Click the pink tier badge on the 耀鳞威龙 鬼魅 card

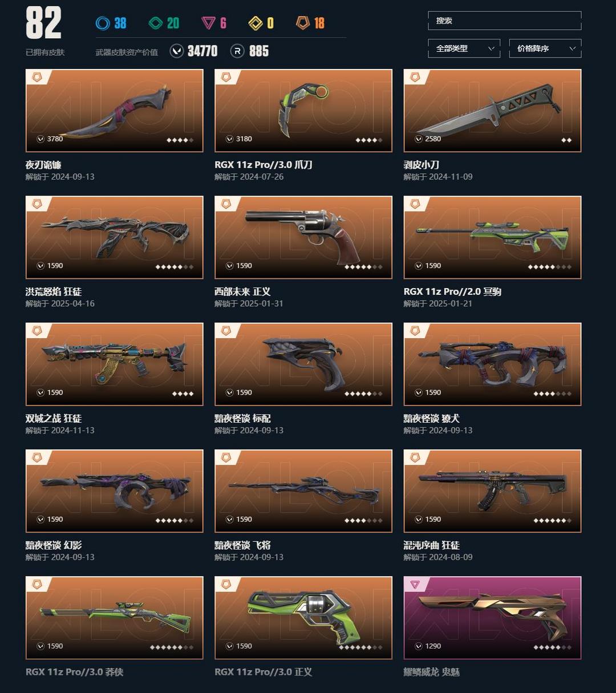click(x=415, y=585)
